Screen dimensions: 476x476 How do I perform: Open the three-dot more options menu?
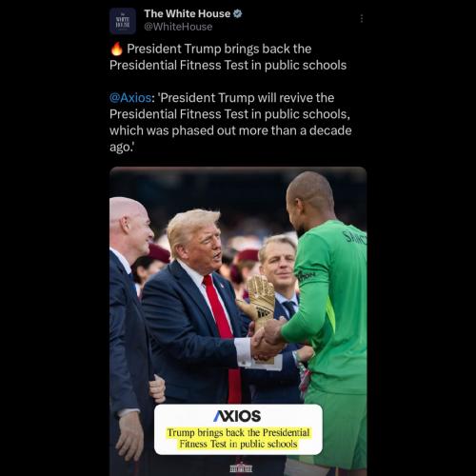pyautogui.click(x=362, y=18)
